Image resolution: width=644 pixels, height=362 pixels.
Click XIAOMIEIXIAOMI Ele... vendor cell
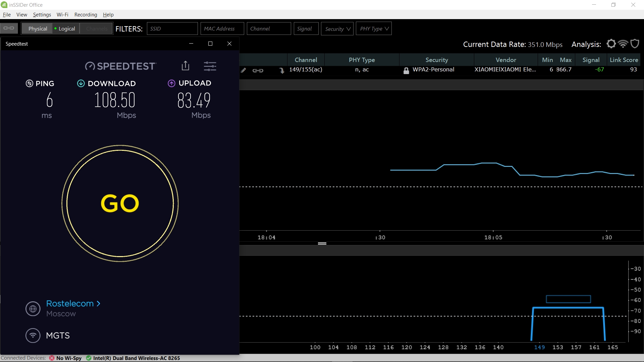tap(505, 69)
